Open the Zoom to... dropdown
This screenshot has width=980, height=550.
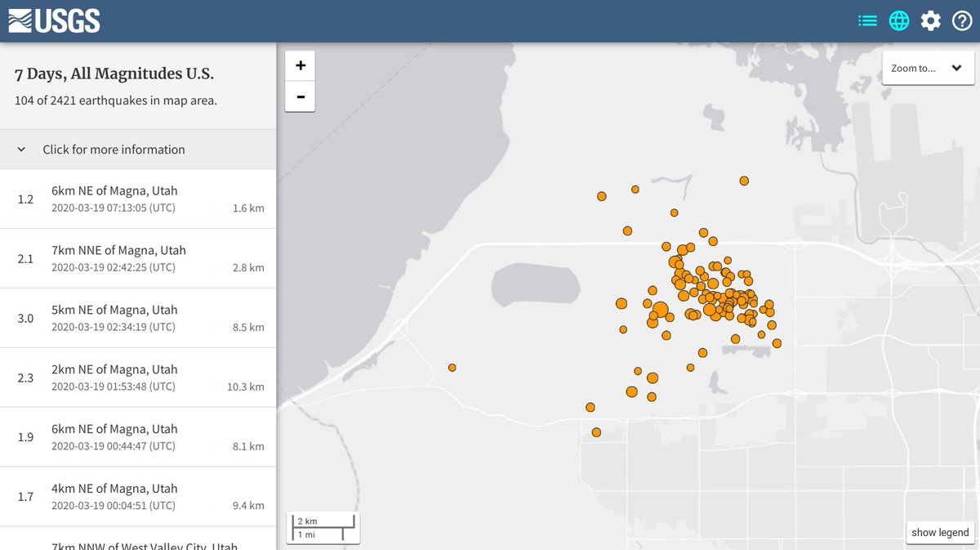(928, 68)
